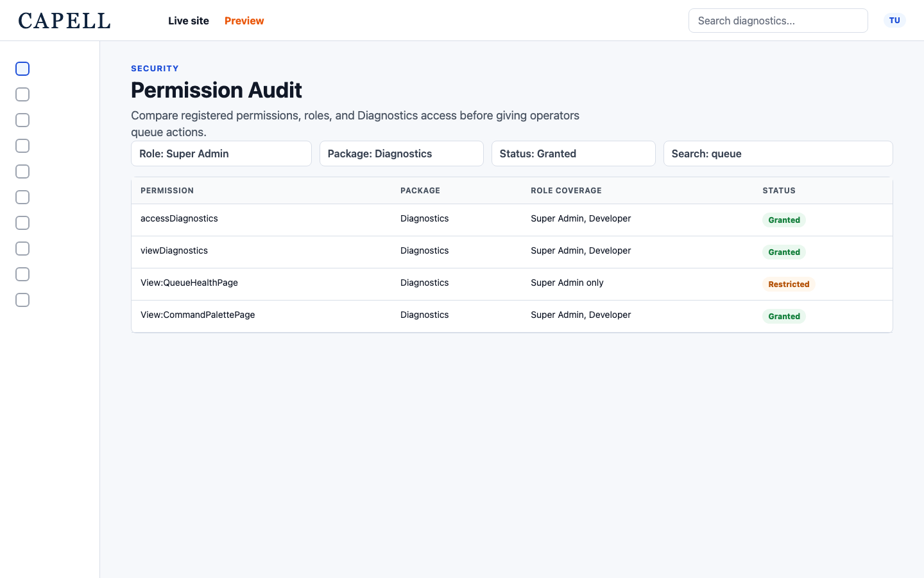924x578 pixels.
Task: Select the View:QueueHealthPage permission
Action: click(x=189, y=283)
